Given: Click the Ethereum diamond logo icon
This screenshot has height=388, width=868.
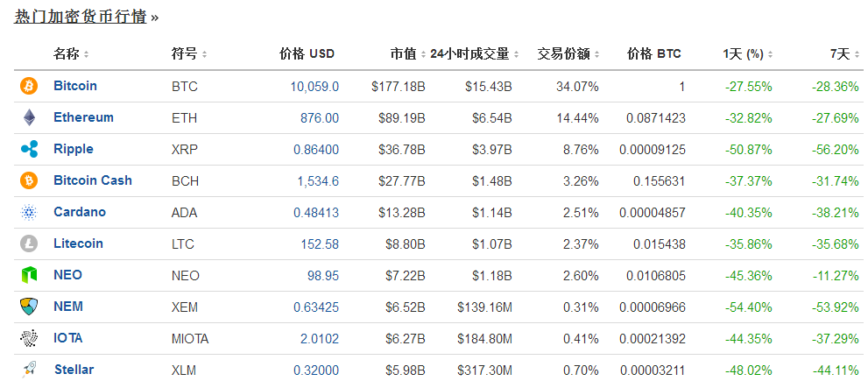Looking at the screenshot, I should coord(29,117).
